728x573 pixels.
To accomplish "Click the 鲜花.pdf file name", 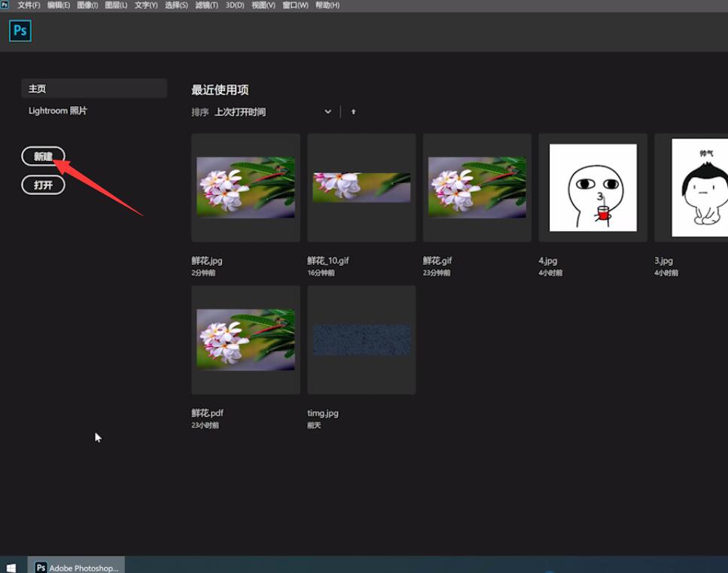I will (207, 413).
